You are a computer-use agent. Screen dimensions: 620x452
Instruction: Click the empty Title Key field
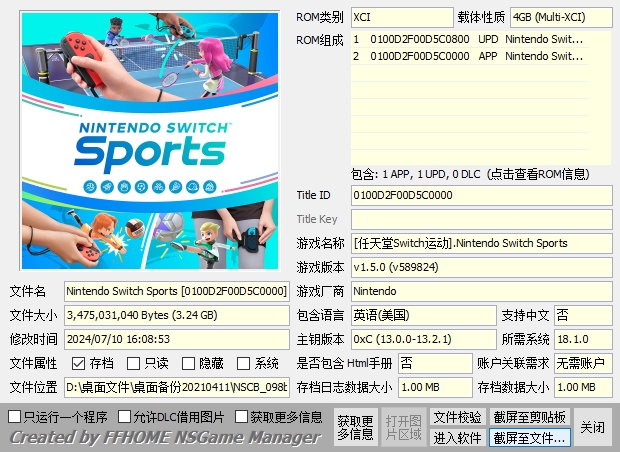coord(482,219)
